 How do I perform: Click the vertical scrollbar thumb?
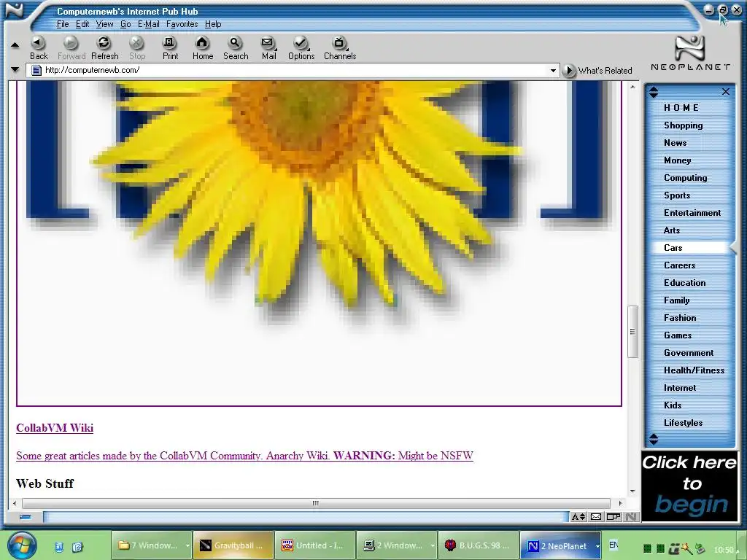[632, 332]
